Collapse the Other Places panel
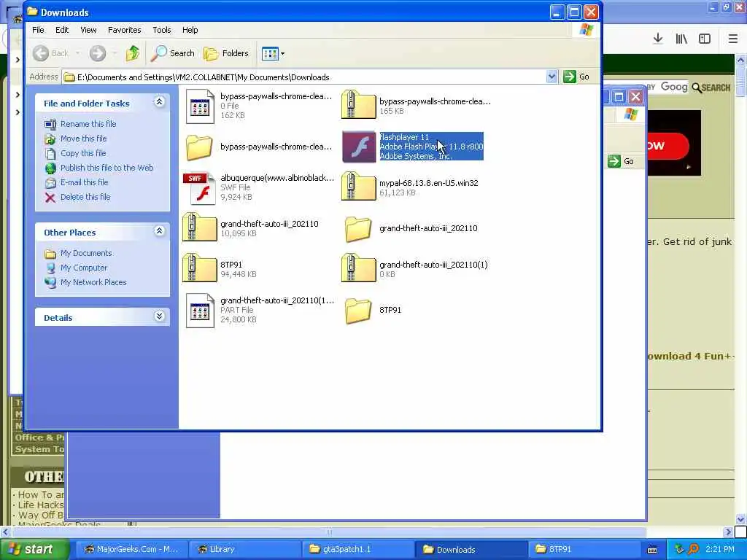Image resolution: width=747 pixels, height=560 pixels. tap(160, 231)
